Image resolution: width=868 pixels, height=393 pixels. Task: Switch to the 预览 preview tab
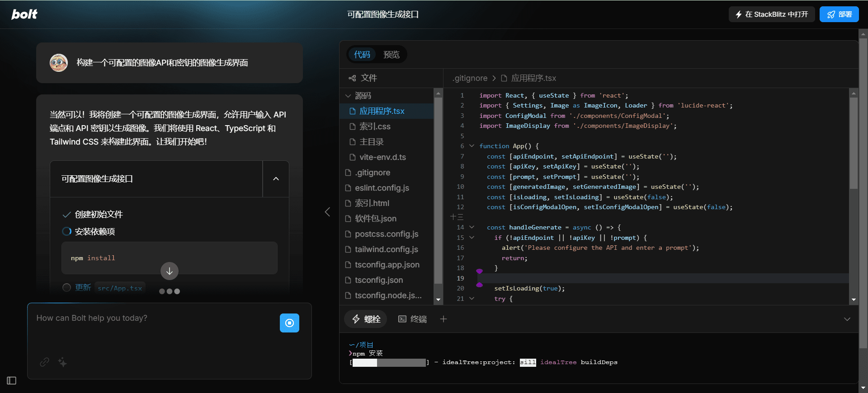point(392,54)
